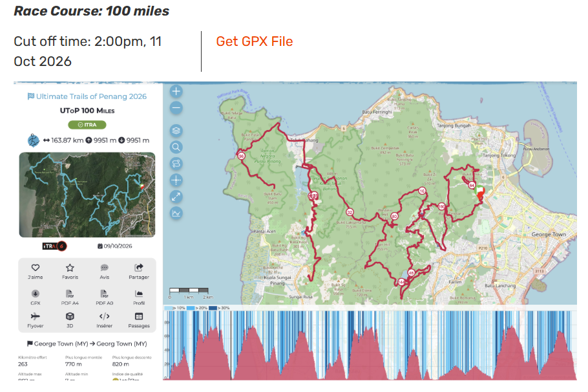Toggle the elevation profile chart icon
588x392 pixels.
[x=176, y=213]
